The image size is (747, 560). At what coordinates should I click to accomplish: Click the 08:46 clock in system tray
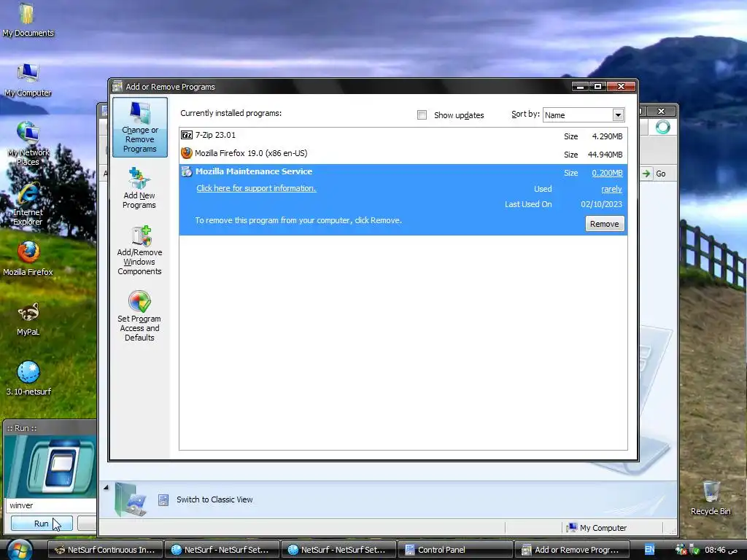tap(721, 550)
